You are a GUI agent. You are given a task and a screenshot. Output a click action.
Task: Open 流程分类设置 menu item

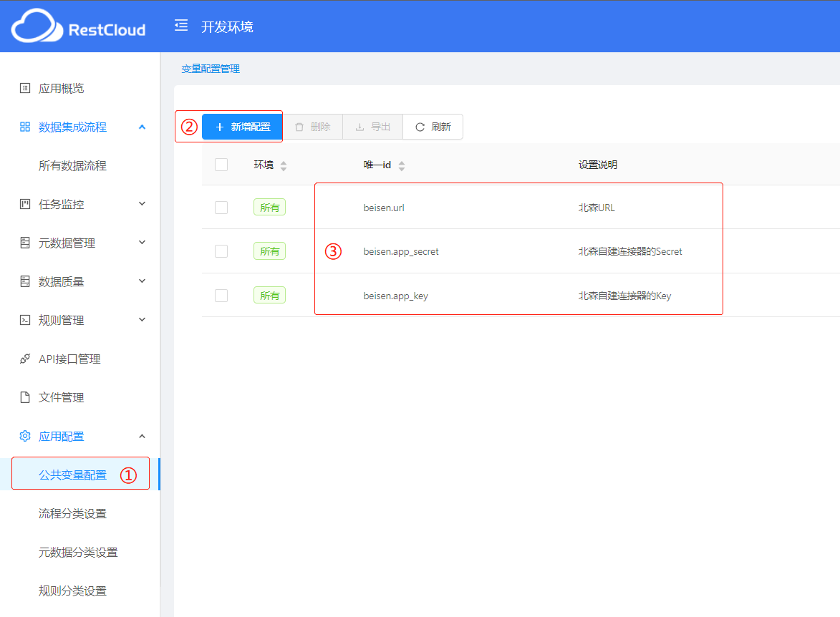72,514
